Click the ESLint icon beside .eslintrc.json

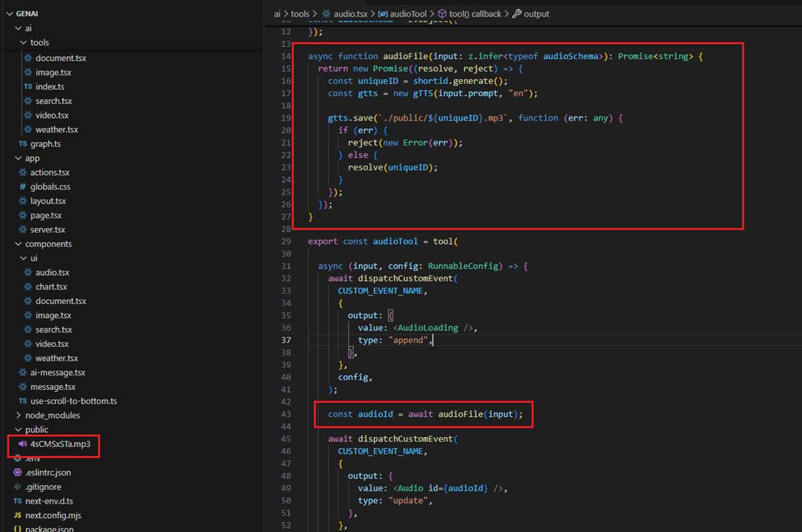coord(18,472)
